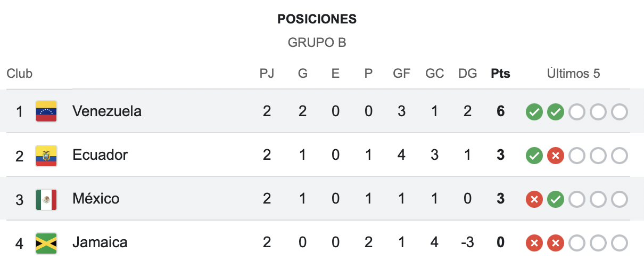Image resolution: width=644 pixels, height=276 pixels.
Task: Select the México flag icon
Action: click(46, 199)
